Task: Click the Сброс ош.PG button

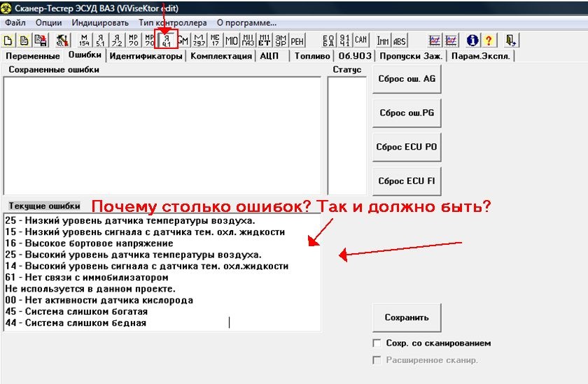Action: tap(407, 113)
